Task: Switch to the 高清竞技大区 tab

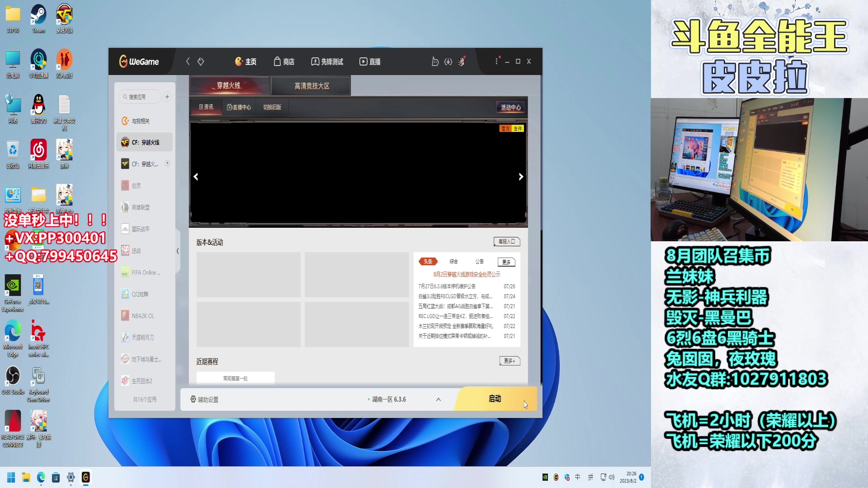Action: tap(311, 86)
